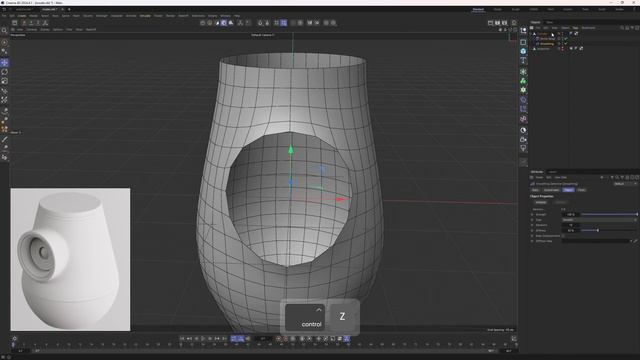This screenshot has width=640, height=360.
Task: Switch to the Standard layout tab
Action: point(478,9)
